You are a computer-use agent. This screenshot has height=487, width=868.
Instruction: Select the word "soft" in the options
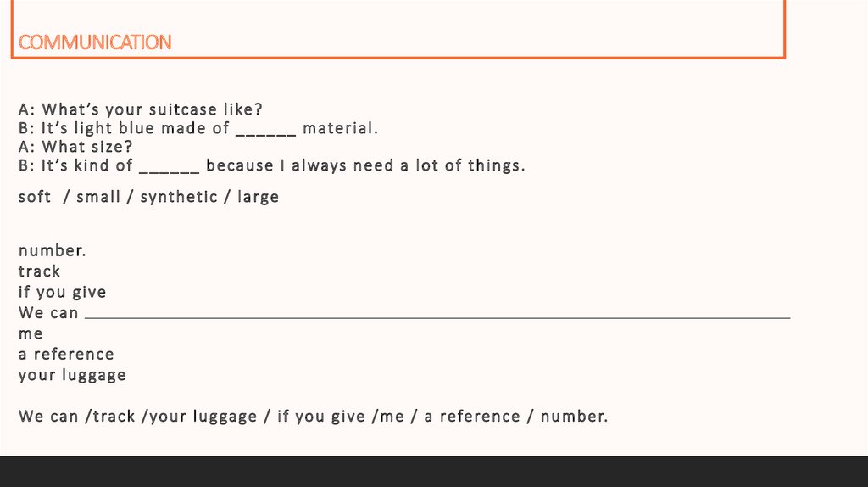click(35, 197)
